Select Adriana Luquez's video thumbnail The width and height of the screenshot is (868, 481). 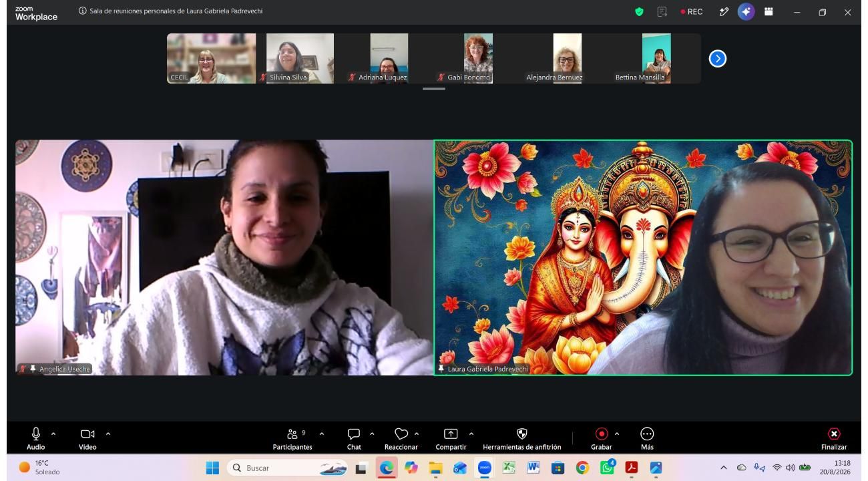point(389,59)
